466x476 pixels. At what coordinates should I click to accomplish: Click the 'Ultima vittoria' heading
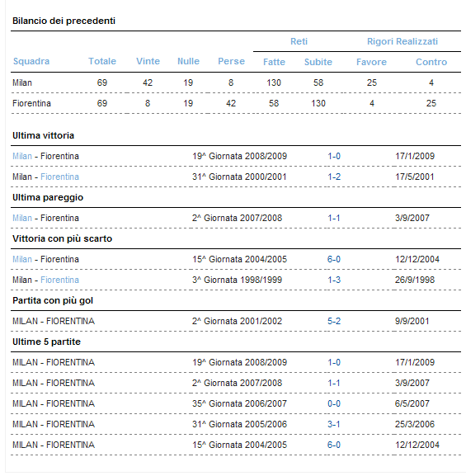click(43, 135)
